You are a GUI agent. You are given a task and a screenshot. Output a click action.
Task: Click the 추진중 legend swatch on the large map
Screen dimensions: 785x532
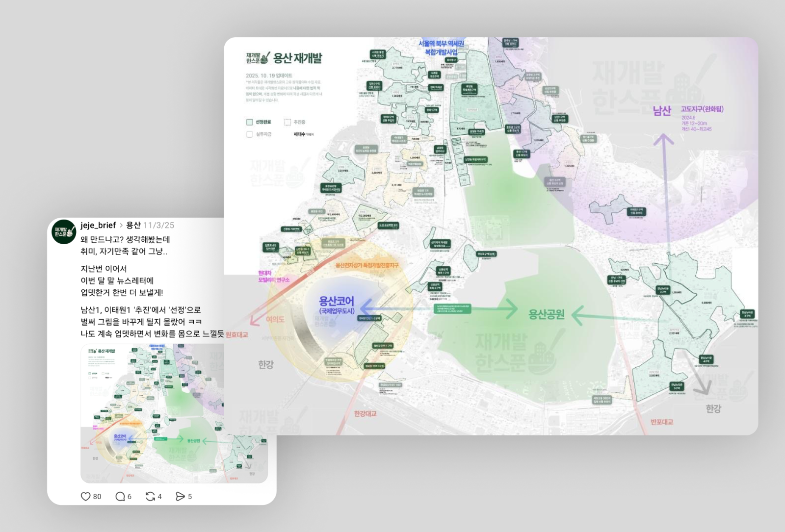click(288, 122)
